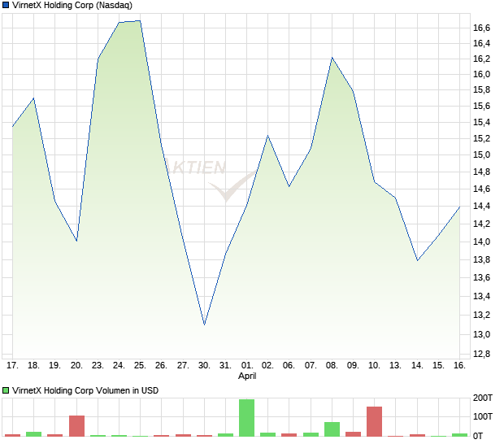
Task: Click the 15,0 price axis value
Action: [x=481, y=155]
